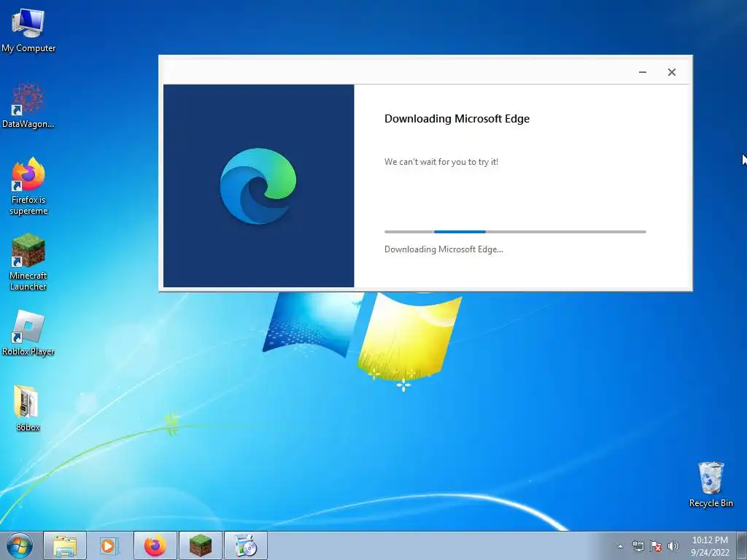The image size is (747, 560).
Task: Close the Edge installer window
Action: [672, 72]
